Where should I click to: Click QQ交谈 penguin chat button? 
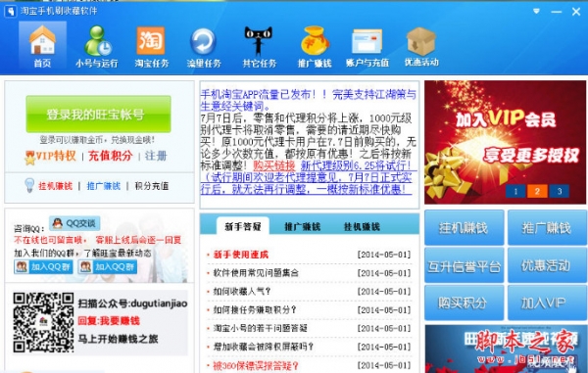pos(74,223)
